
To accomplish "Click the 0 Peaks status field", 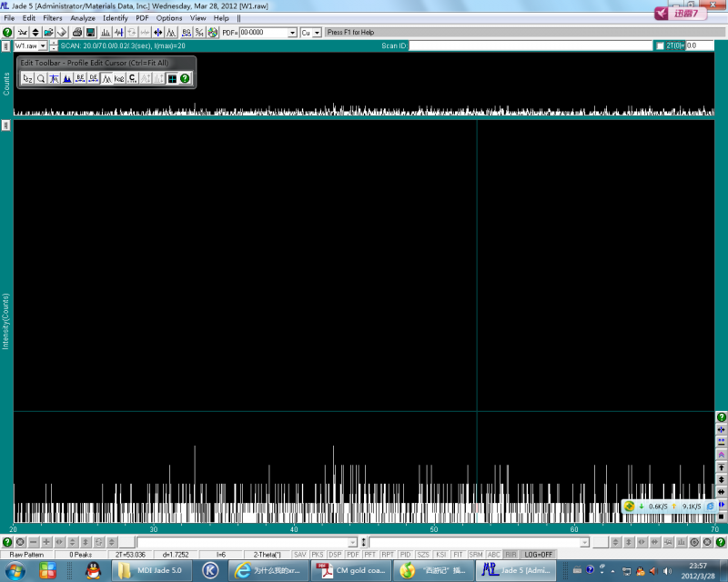I will coord(81,555).
